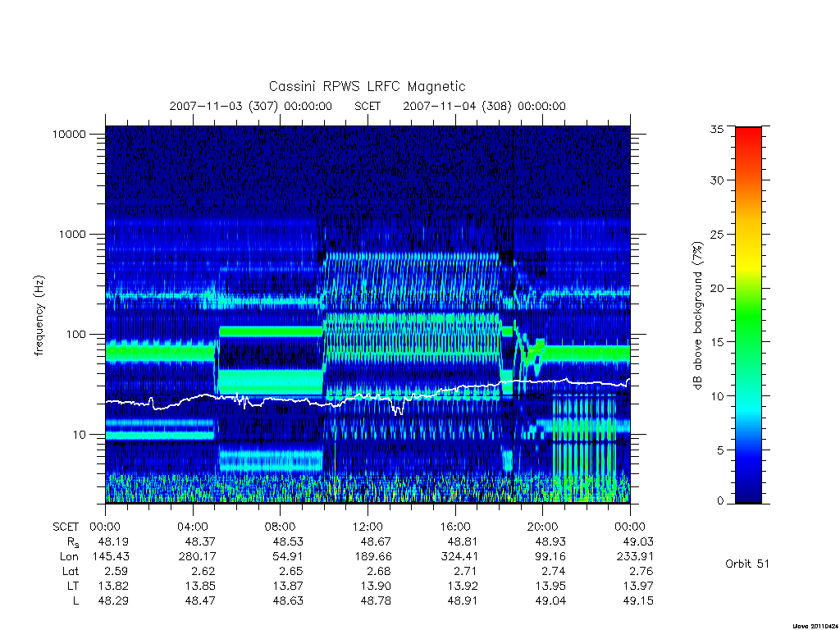Click the Rs value '49.03'

(638, 541)
